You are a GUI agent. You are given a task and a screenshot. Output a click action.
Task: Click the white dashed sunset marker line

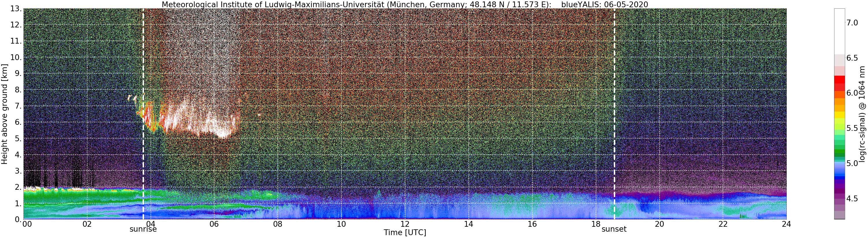point(614,114)
